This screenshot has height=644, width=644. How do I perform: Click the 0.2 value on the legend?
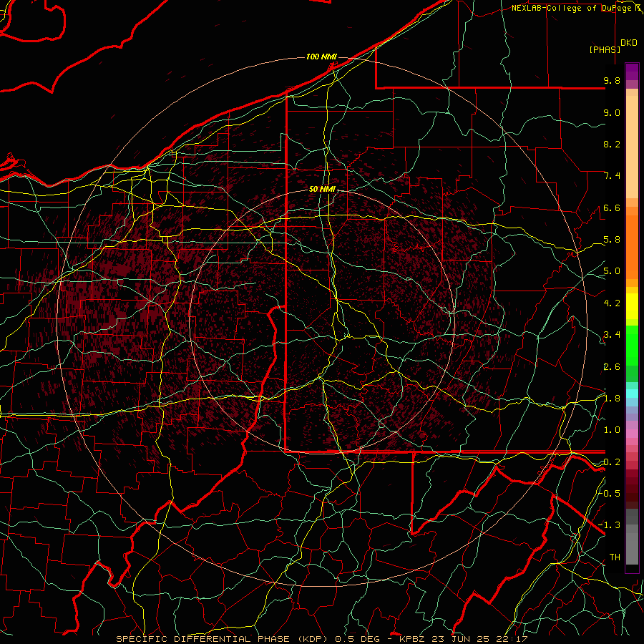[x=612, y=462]
